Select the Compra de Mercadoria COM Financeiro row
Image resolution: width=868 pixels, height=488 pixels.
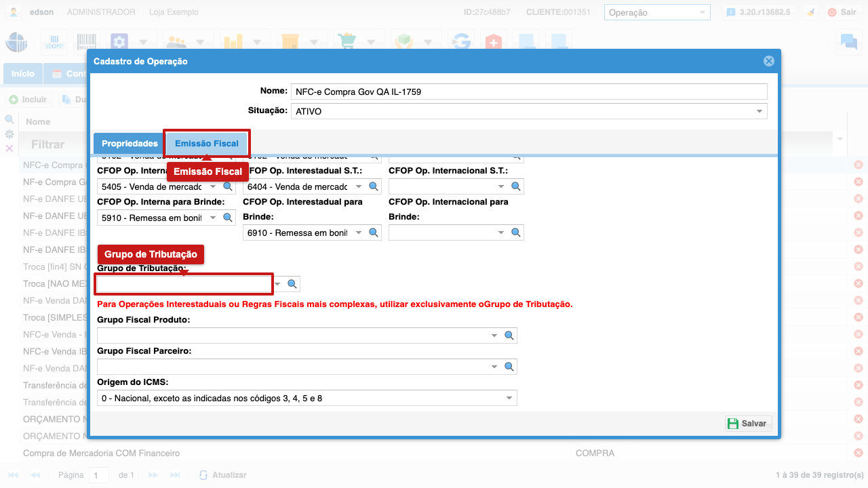434,453
